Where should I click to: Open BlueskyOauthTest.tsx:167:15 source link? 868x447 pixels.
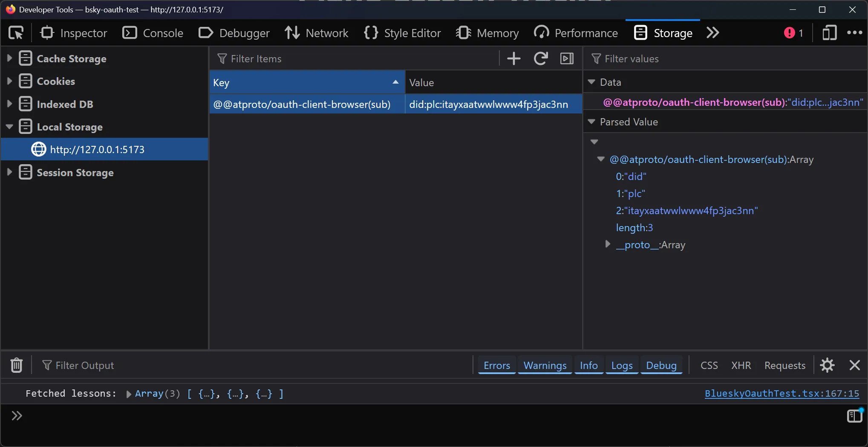pyautogui.click(x=782, y=394)
